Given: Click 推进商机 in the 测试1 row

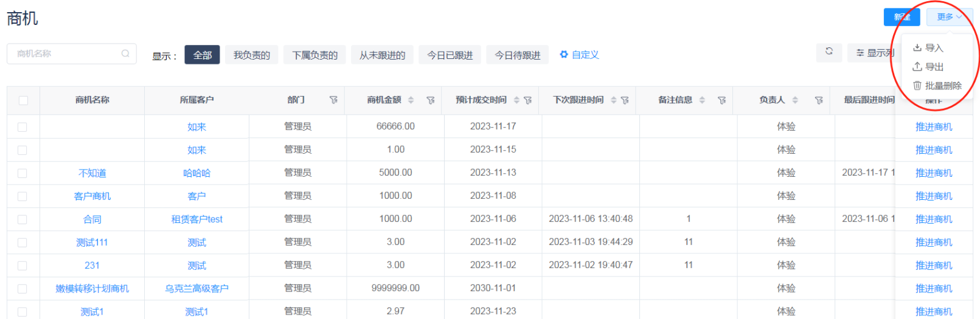Looking at the screenshot, I should 934,312.
